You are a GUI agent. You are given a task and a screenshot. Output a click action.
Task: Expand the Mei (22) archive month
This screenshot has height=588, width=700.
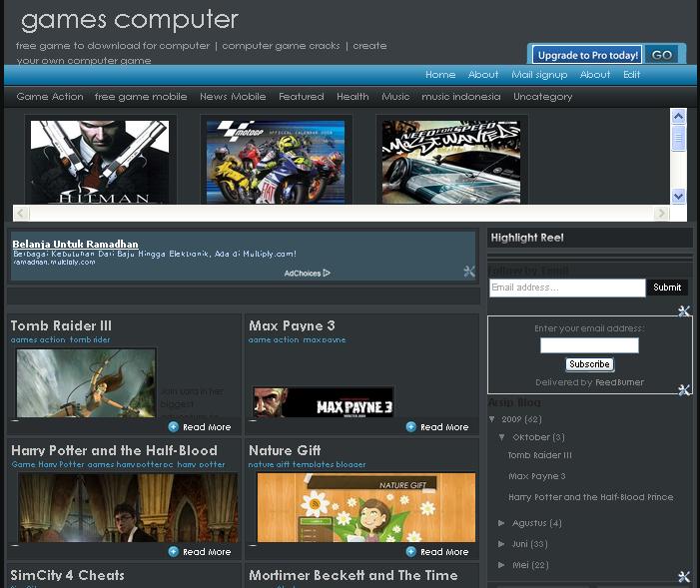501,565
